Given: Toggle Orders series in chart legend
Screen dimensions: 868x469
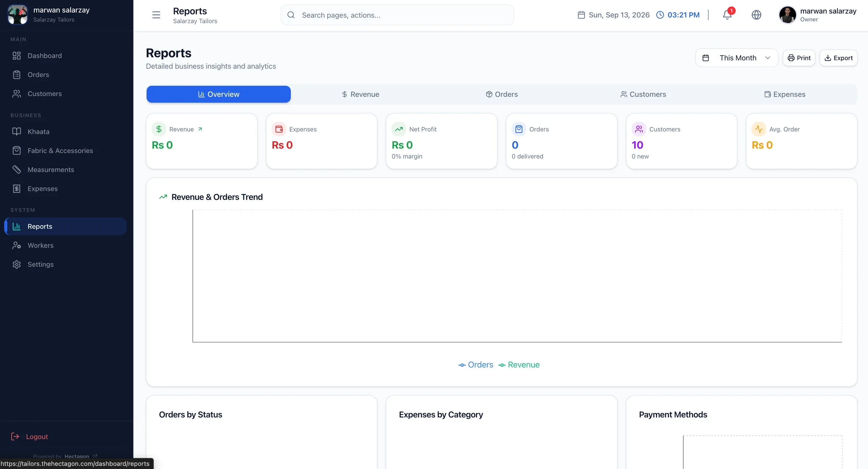Looking at the screenshot, I should coord(476,365).
